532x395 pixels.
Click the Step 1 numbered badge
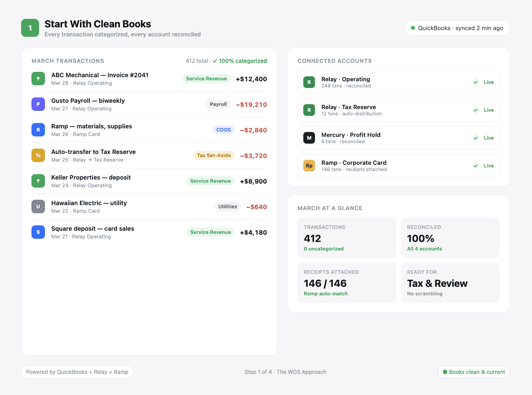(30, 27)
